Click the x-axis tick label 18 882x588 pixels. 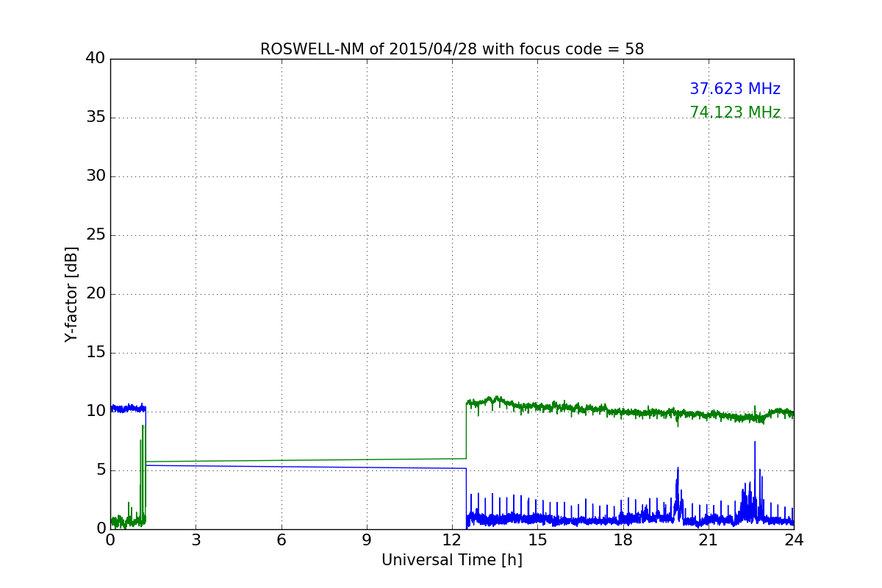(623, 539)
